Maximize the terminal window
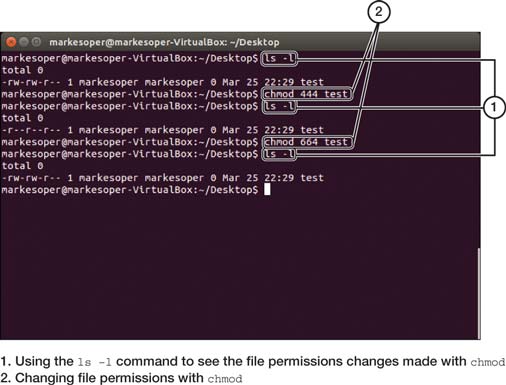The width and height of the screenshot is (506, 385). click(36, 42)
